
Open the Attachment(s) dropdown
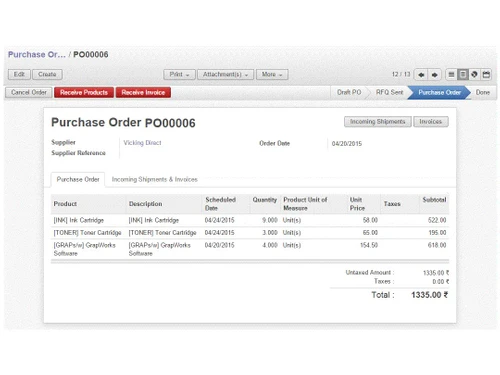[x=226, y=74]
